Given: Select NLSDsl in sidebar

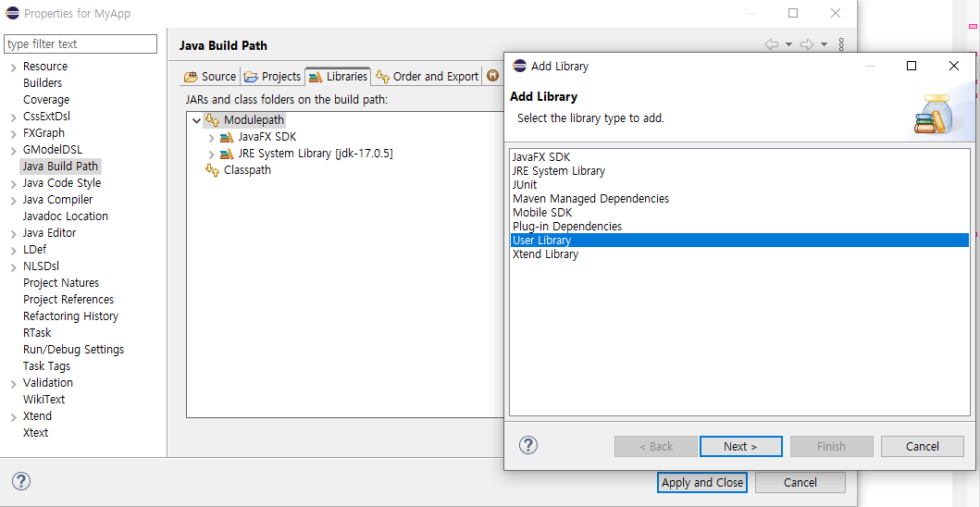Looking at the screenshot, I should point(41,266).
